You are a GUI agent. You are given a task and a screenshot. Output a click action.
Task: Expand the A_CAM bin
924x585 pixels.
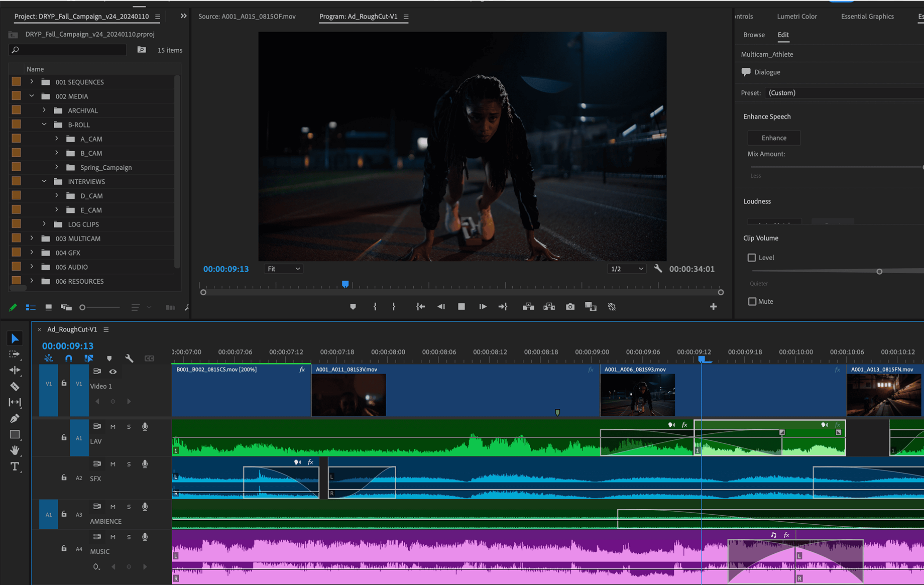pyautogui.click(x=56, y=139)
